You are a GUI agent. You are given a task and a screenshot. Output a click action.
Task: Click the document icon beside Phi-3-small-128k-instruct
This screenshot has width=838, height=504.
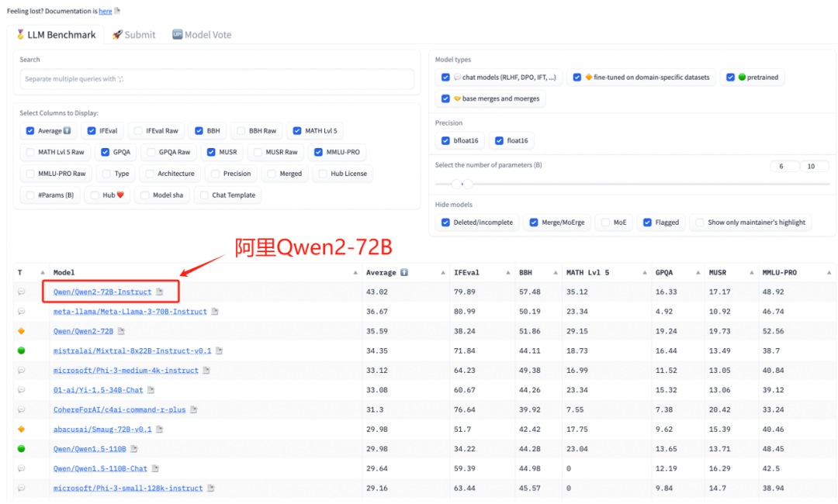click(211, 488)
